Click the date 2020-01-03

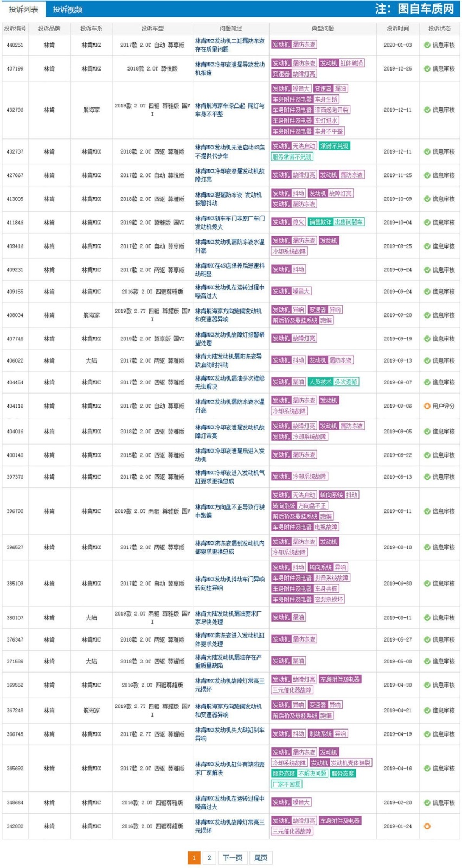(397, 45)
